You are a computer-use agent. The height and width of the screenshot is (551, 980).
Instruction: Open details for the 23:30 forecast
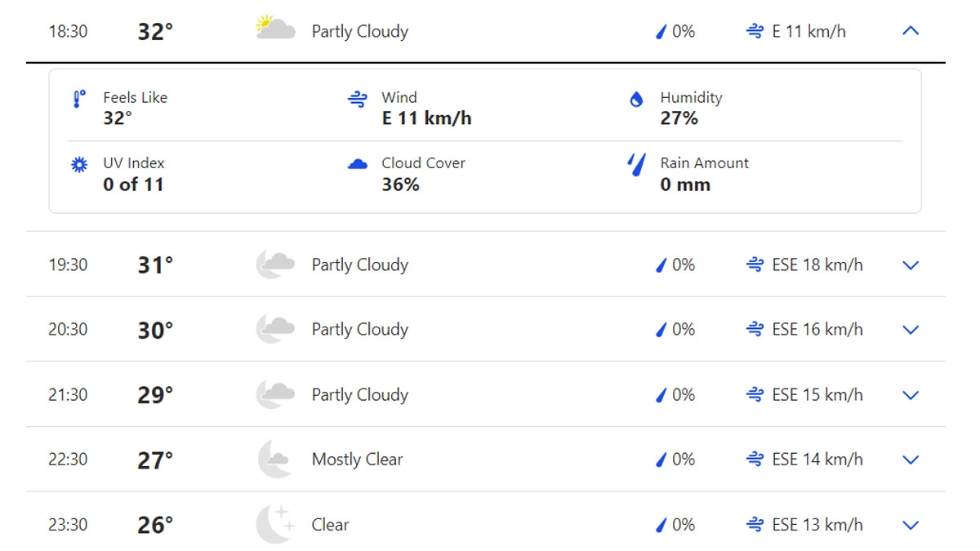pyautogui.click(x=911, y=525)
